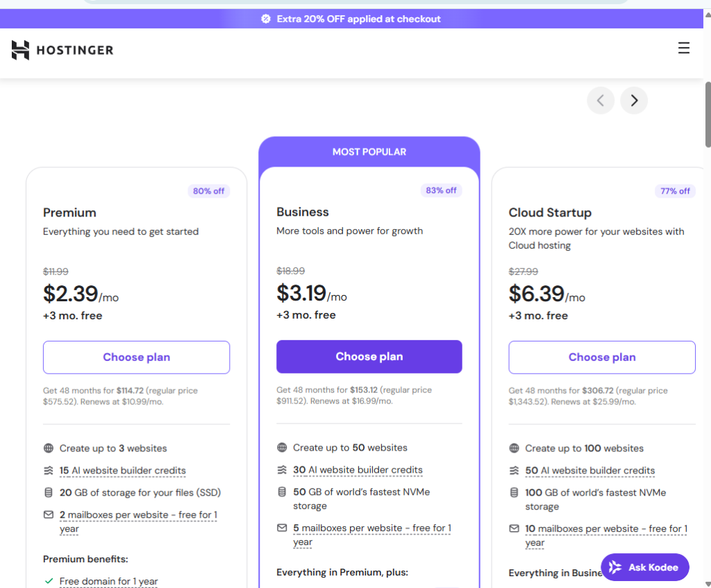Image resolution: width=711 pixels, height=588 pixels.
Task: Click envelope icon beside 2 mailboxes
Action: (49, 514)
